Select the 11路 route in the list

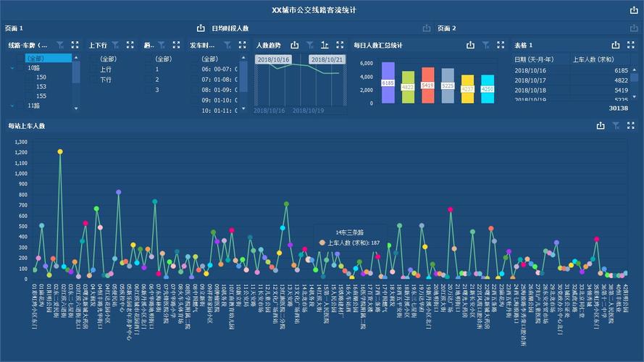33,106
